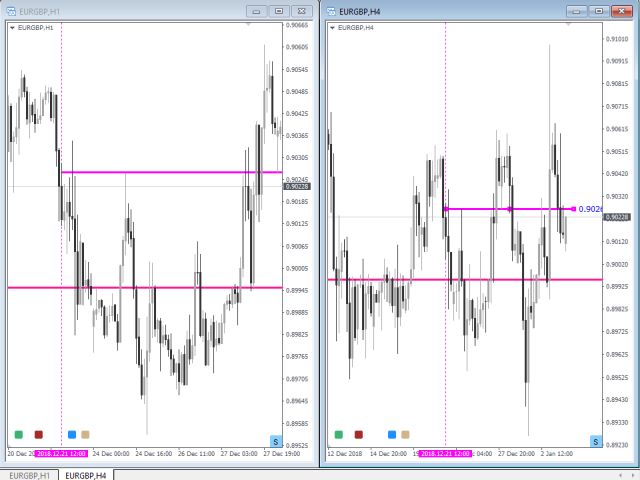
Task: Click the chart icon in the EURGBP,H1 title bar
Action: [x=11, y=11]
